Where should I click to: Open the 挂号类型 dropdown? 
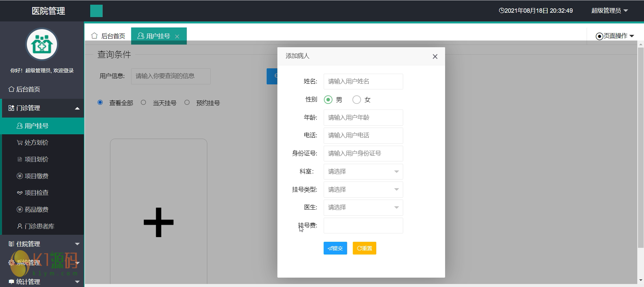(x=363, y=190)
